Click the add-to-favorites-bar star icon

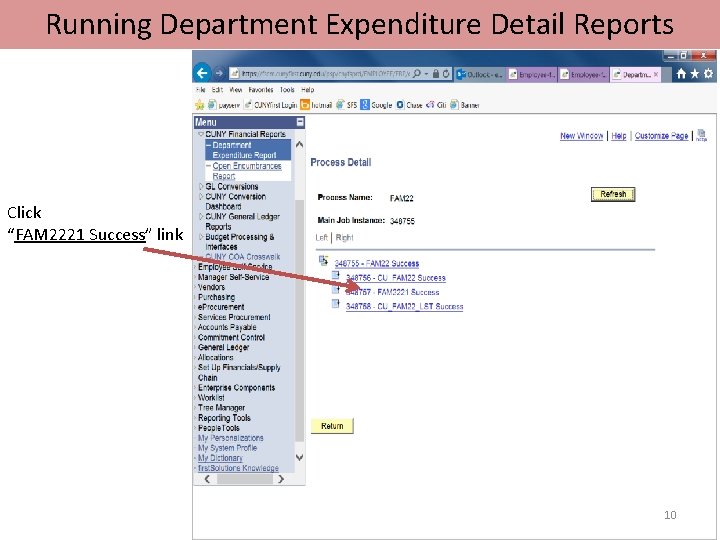point(199,105)
